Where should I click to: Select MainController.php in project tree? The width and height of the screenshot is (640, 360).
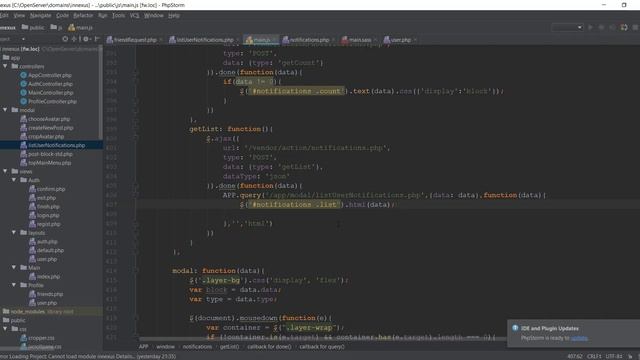(x=47, y=93)
